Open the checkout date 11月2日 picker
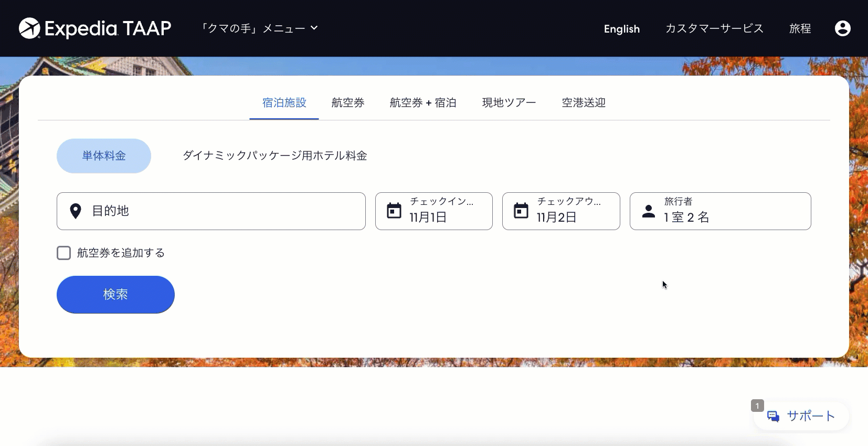Screen dimensions: 868x446 [x=561, y=211]
